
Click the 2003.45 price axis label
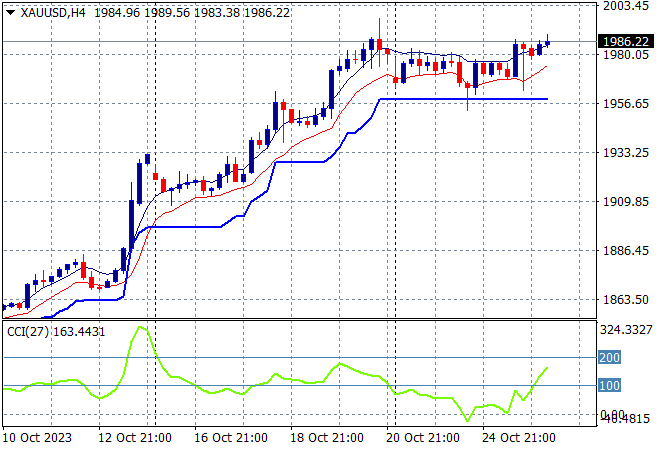point(626,6)
